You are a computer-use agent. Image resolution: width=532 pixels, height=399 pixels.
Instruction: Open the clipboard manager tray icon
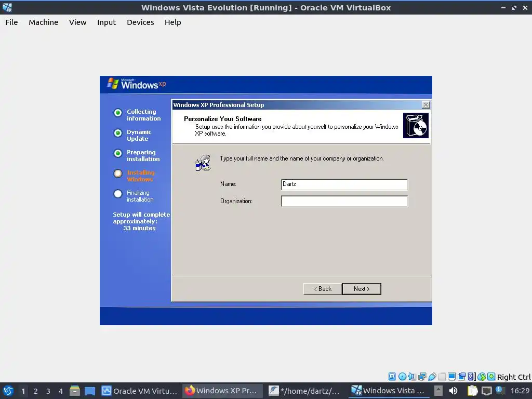[x=472, y=391]
